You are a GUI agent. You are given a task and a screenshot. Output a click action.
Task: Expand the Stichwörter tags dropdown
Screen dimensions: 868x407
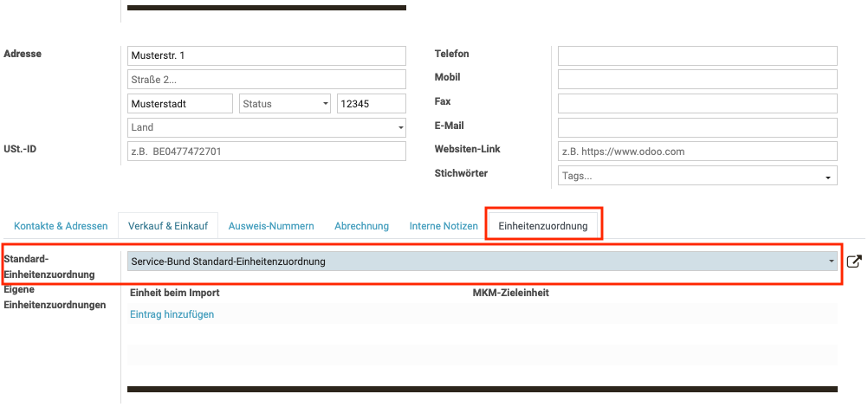(697, 176)
